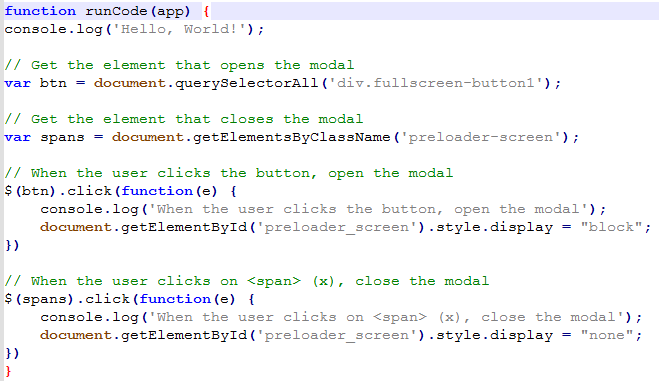Image resolution: width=659 pixels, height=381 pixels.
Task: Click the string 'preloader-screen'
Action: (x=480, y=137)
